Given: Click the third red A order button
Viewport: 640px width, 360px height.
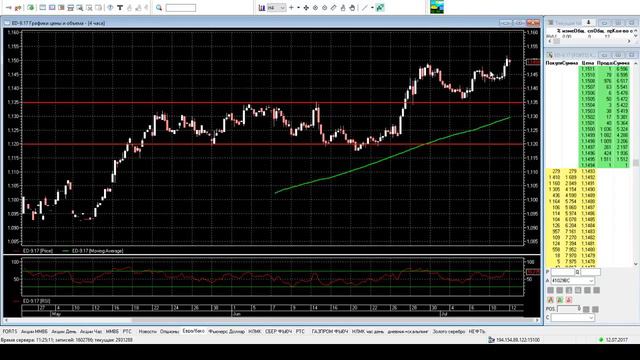Looking at the screenshot, I should [569, 300].
